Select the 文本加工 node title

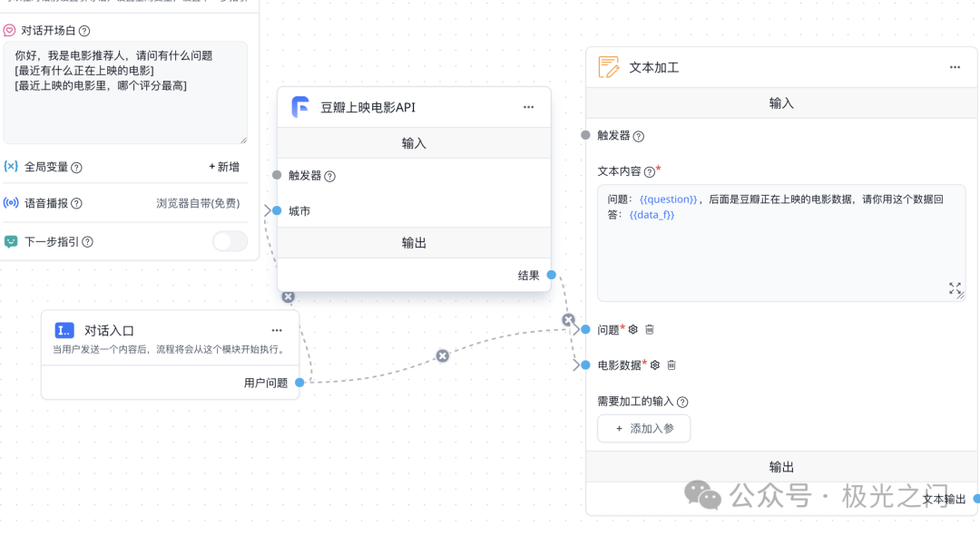click(x=653, y=67)
